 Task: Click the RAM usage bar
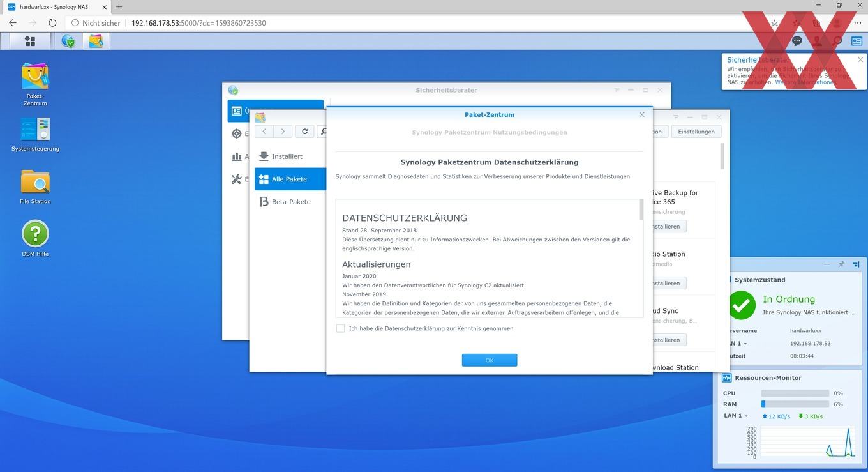pyautogui.click(x=795, y=404)
